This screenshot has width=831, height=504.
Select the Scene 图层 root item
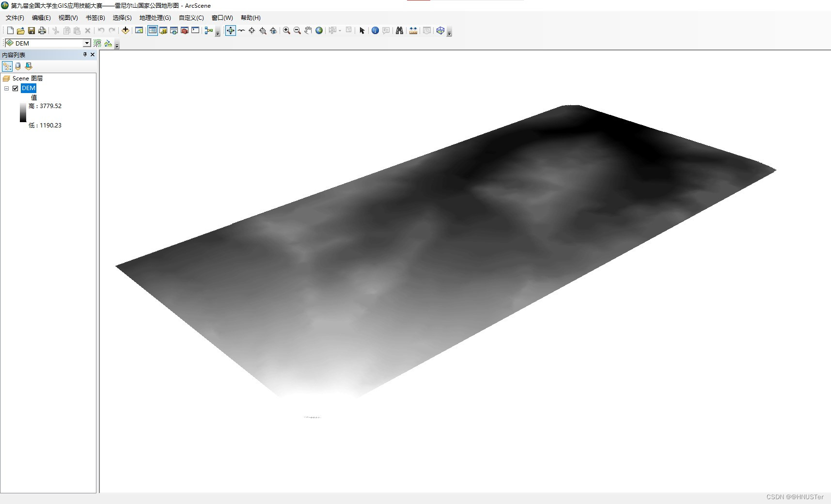(28, 78)
